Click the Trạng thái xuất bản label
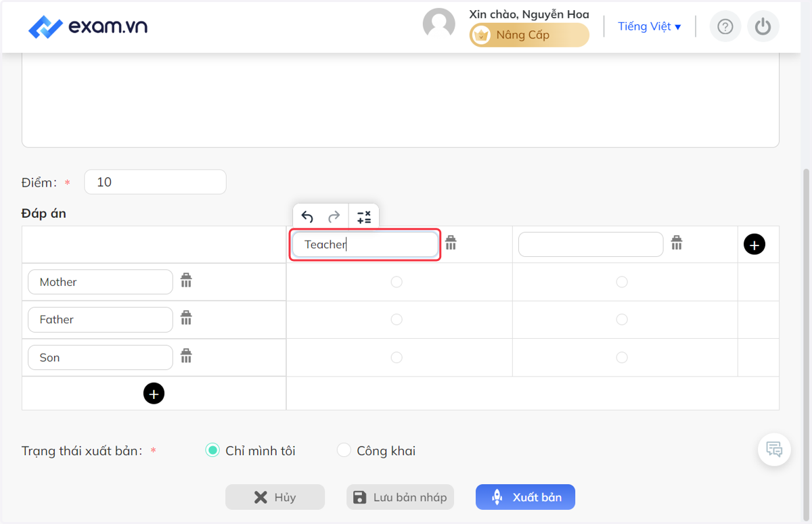Image resolution: width=812 pixels, height=524 pixels. [82, 450]
